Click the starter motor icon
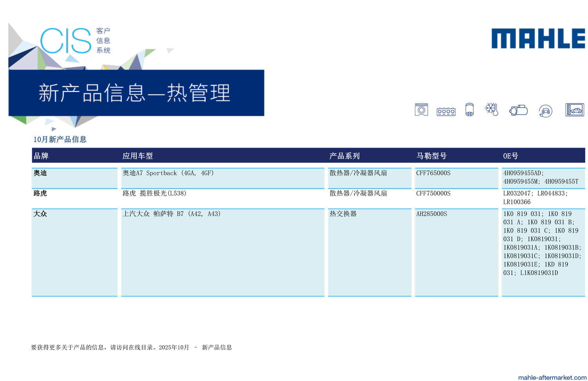 518,110
